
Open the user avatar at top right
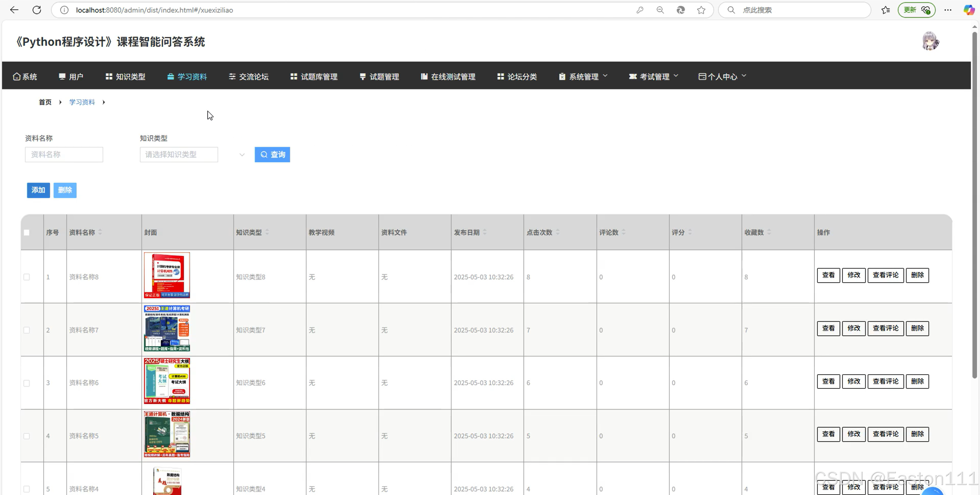[930, 41]
